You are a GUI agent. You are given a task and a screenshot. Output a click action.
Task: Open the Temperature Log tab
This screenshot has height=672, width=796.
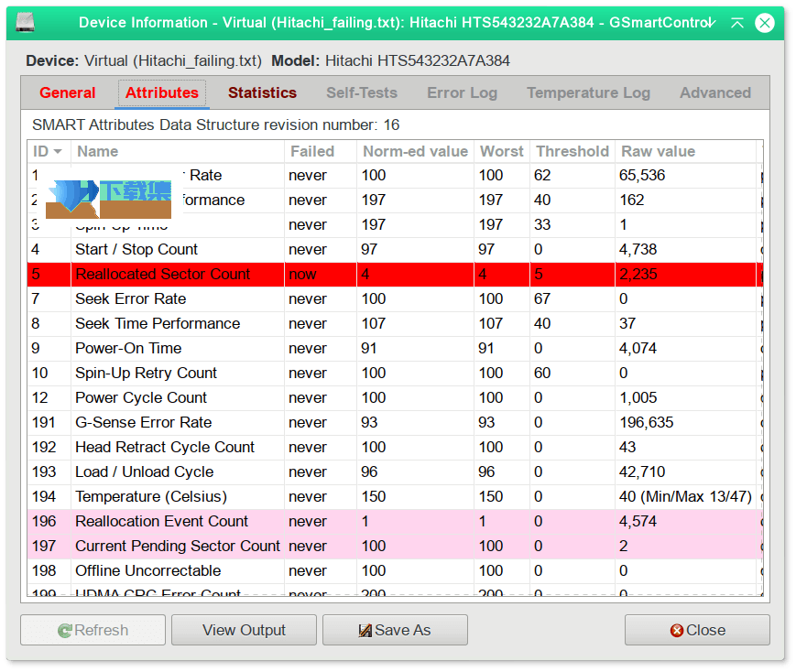588,92
